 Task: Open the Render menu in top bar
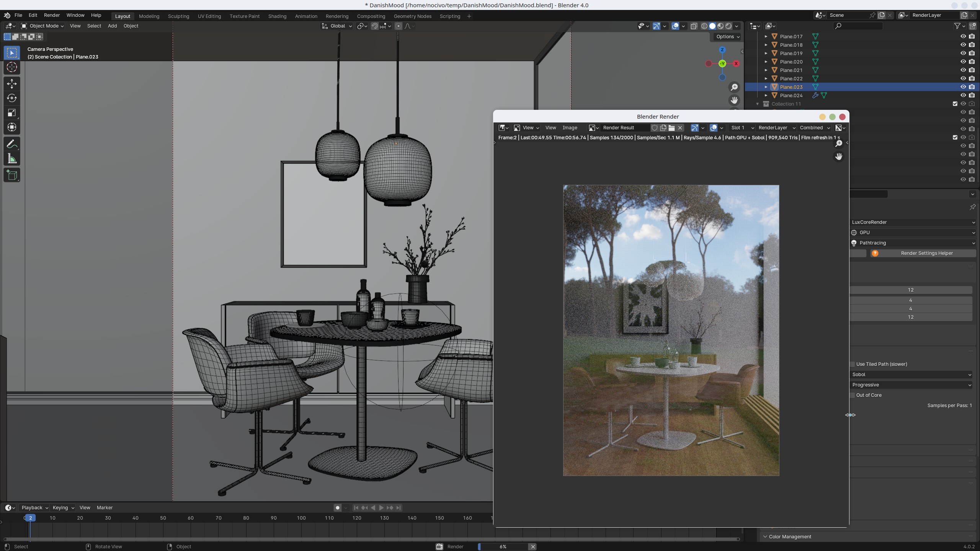(52, 15)
